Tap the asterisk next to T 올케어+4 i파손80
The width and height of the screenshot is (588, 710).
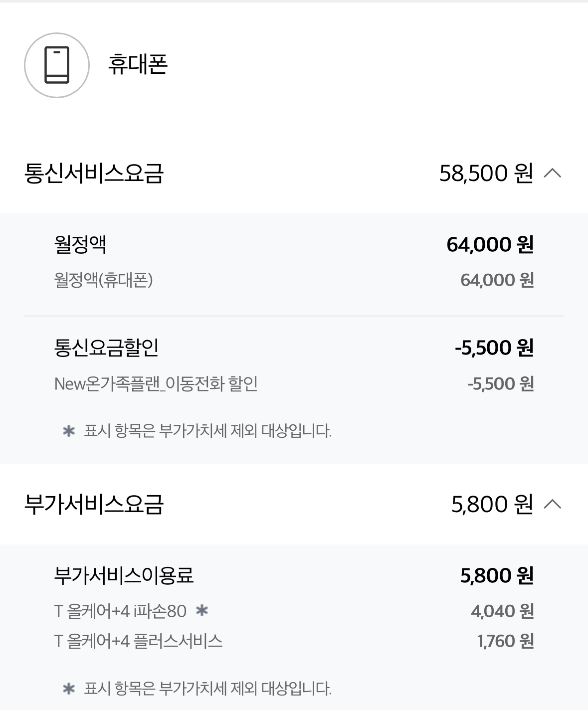pos(202,610)
